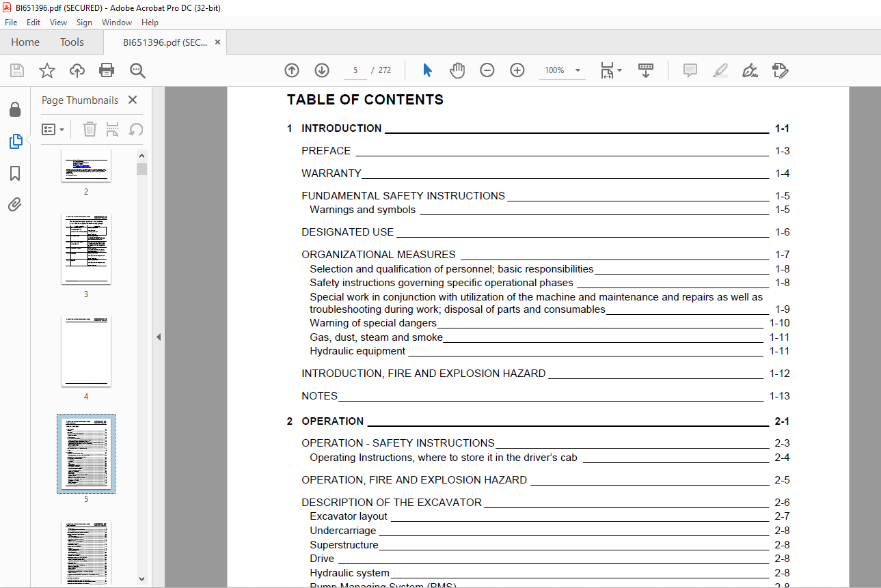Open the Find text magnifier tool

[137, 70]
